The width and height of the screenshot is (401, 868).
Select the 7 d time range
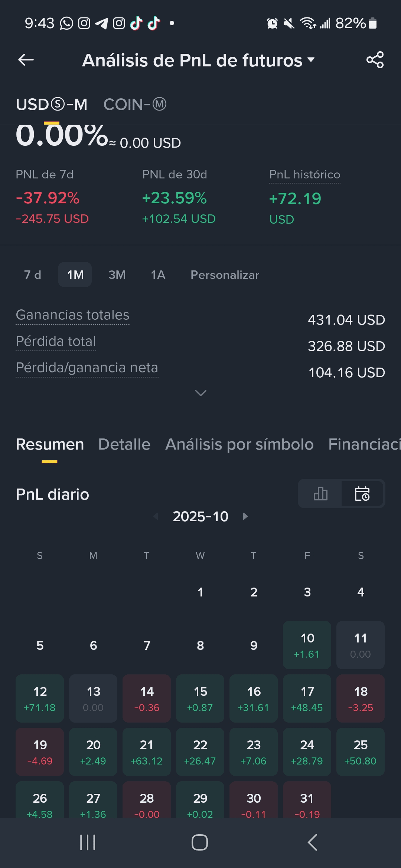[x=33, y=275]
